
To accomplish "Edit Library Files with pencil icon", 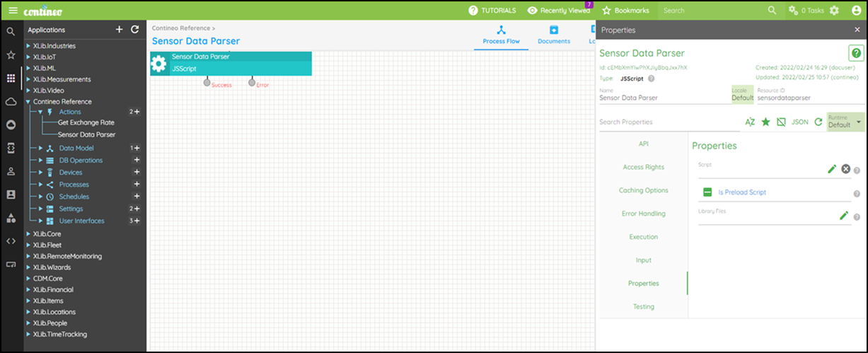I will [843, 216].
